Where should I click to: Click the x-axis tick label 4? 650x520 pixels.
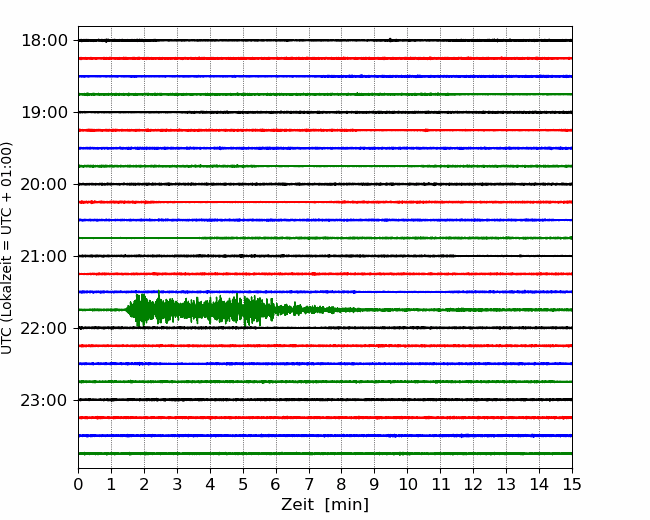(210, 484)
